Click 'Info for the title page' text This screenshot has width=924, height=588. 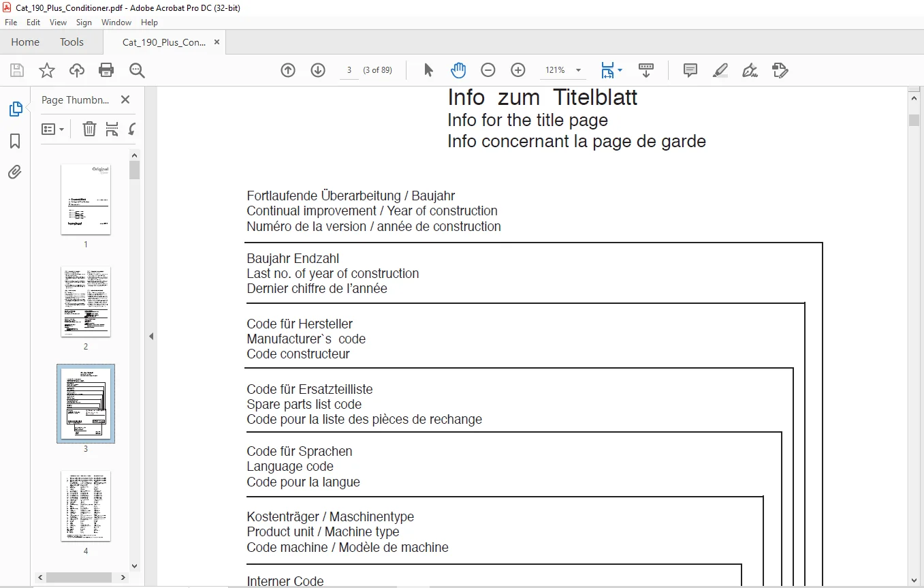528,121
